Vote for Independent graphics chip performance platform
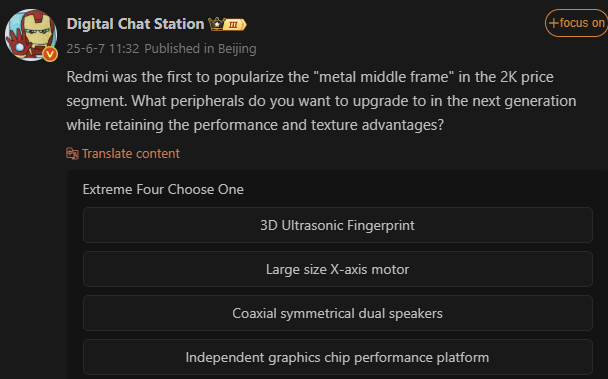608x379 pixels. 338,357
